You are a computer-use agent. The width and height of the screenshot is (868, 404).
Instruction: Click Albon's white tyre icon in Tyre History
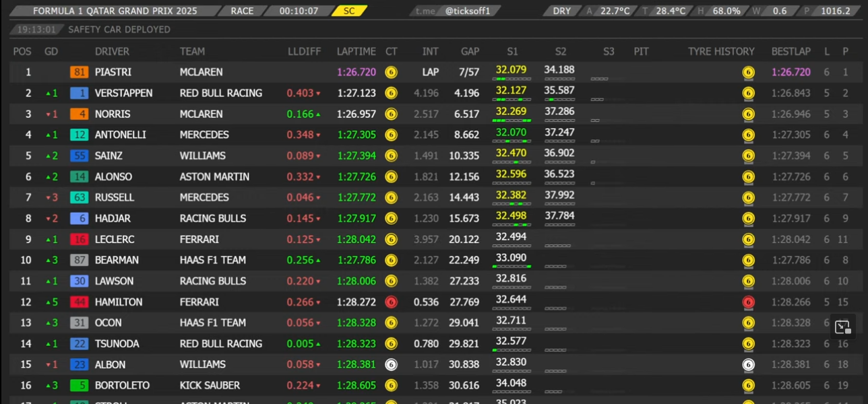pyautogui.click(x=748, y=364)
